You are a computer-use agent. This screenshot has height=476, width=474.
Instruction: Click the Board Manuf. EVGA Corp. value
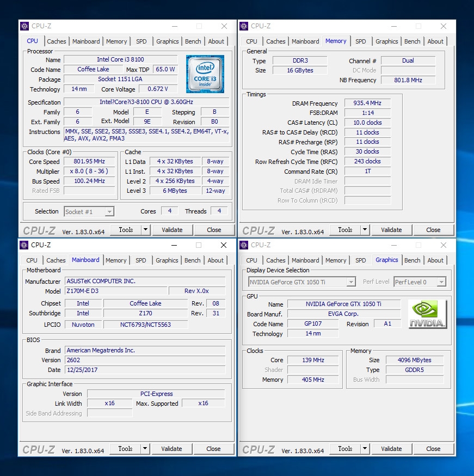[343, 314]
